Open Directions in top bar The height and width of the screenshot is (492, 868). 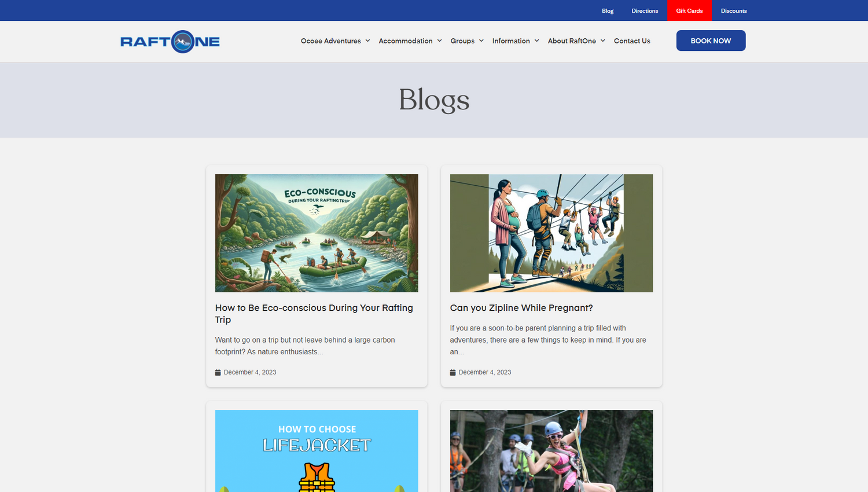click(x=645, y=10)
